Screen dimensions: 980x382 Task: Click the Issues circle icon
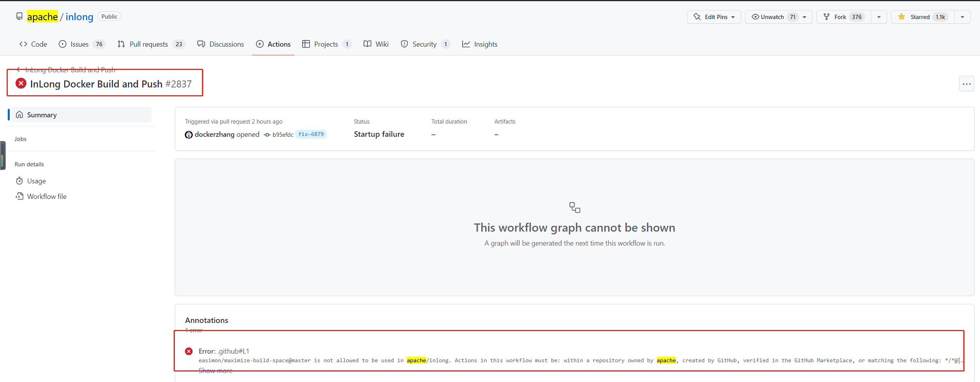pyautogui.click(x=63, y=44)
